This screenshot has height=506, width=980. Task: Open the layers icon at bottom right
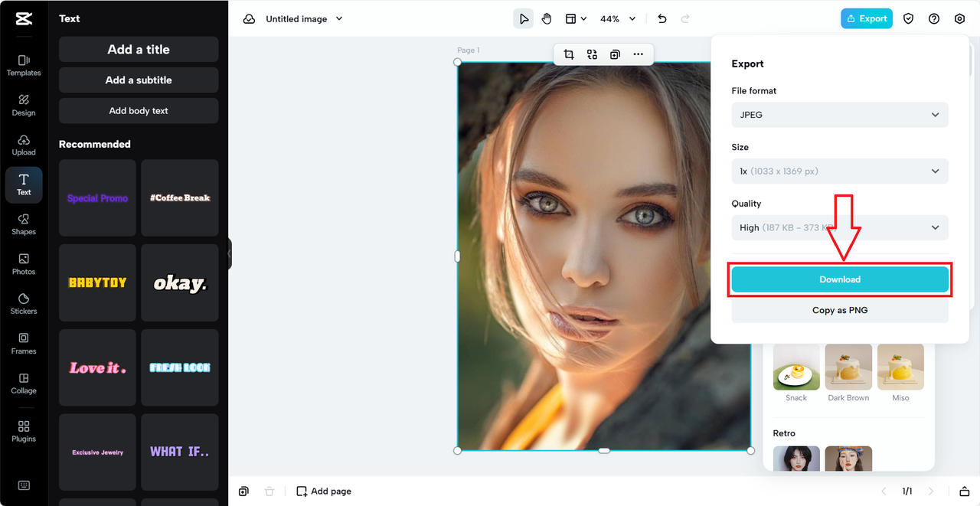click(x=964, y=491)
